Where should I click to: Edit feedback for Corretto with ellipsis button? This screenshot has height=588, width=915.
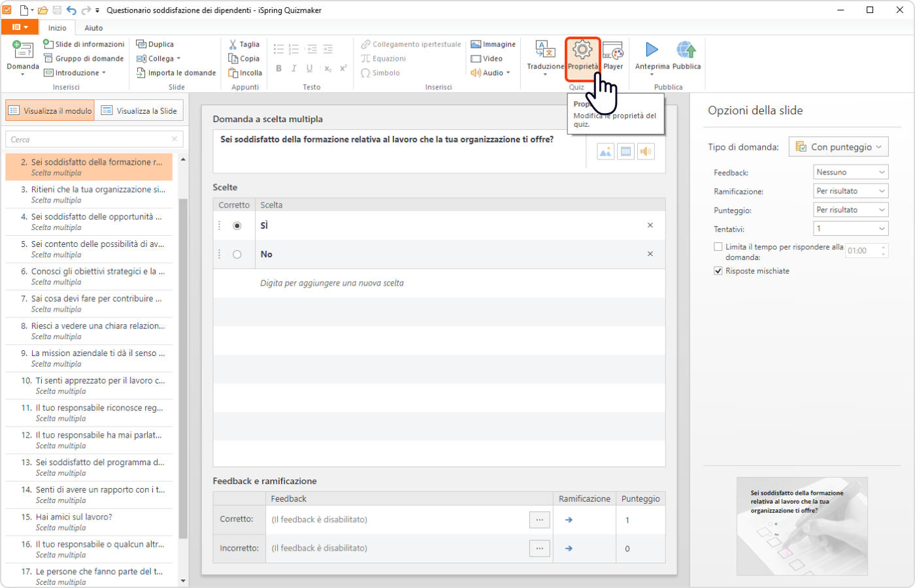click(539, 520)
